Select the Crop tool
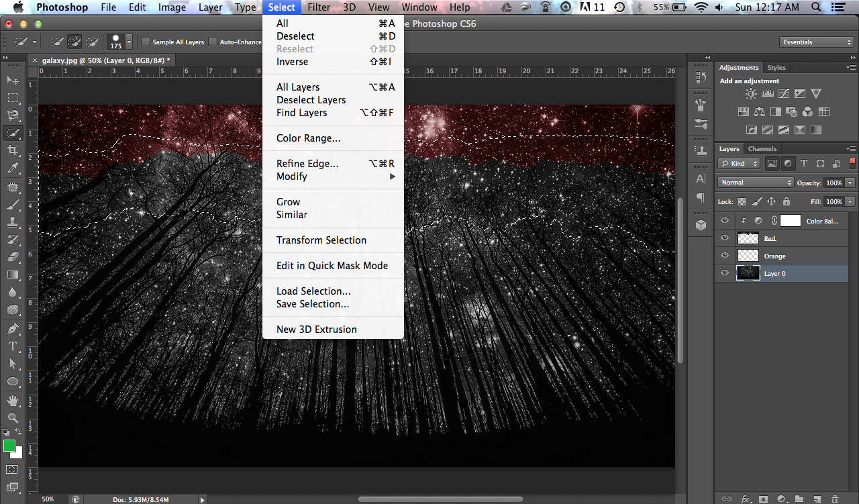859x504 pixels. [13, 150]
